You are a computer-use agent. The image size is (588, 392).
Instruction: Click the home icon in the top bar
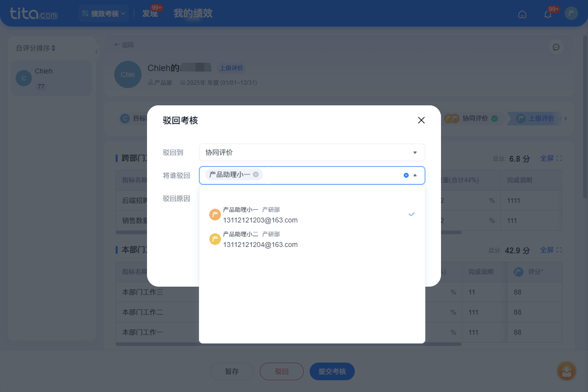pos(522,14)
